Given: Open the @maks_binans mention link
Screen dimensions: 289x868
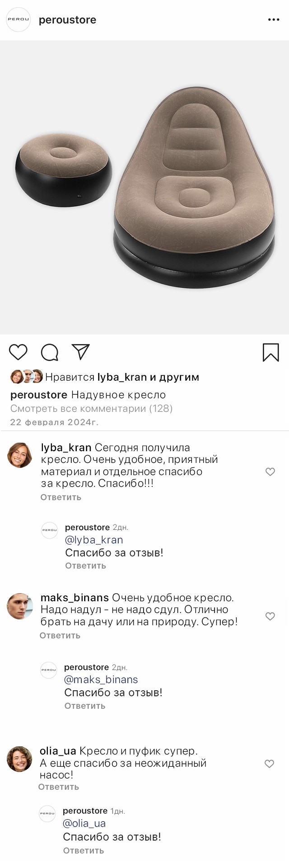Looking at the screenshot, I should pos(101,679).
